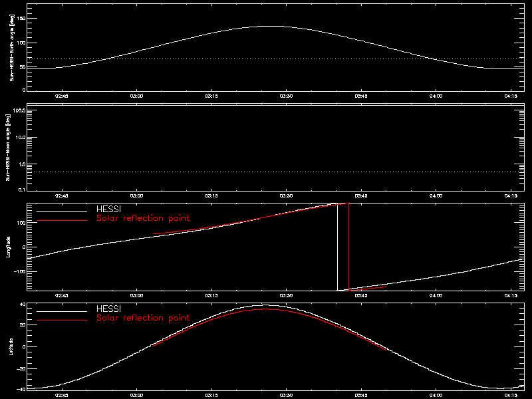Click the Sun-HESSI-Earth angle [deg] axis label
The height and width of the screenshot is (399, 532).
[x=11, y=47]
